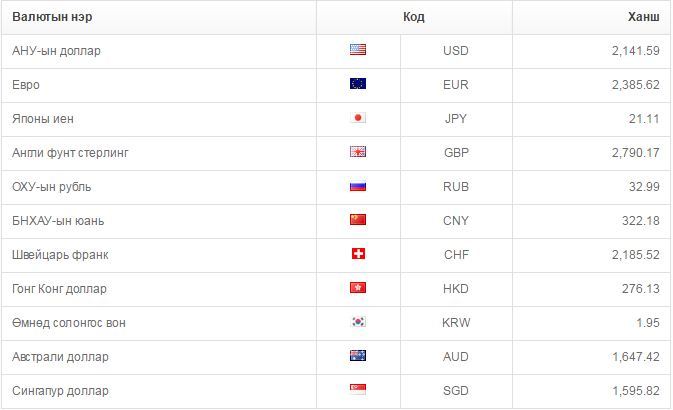Click the United States flag icon
The width and height of the screenshot is (673, 410).
point(358,50)
